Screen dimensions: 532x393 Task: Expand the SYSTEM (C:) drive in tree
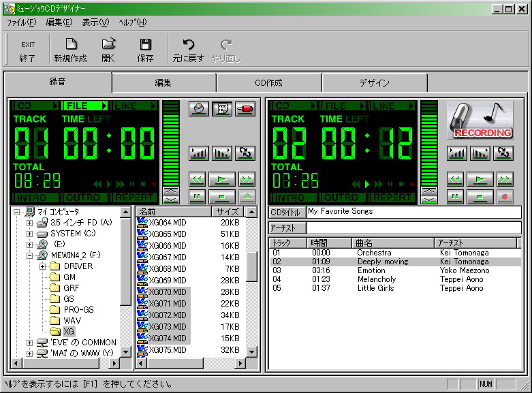coord(29,234)
